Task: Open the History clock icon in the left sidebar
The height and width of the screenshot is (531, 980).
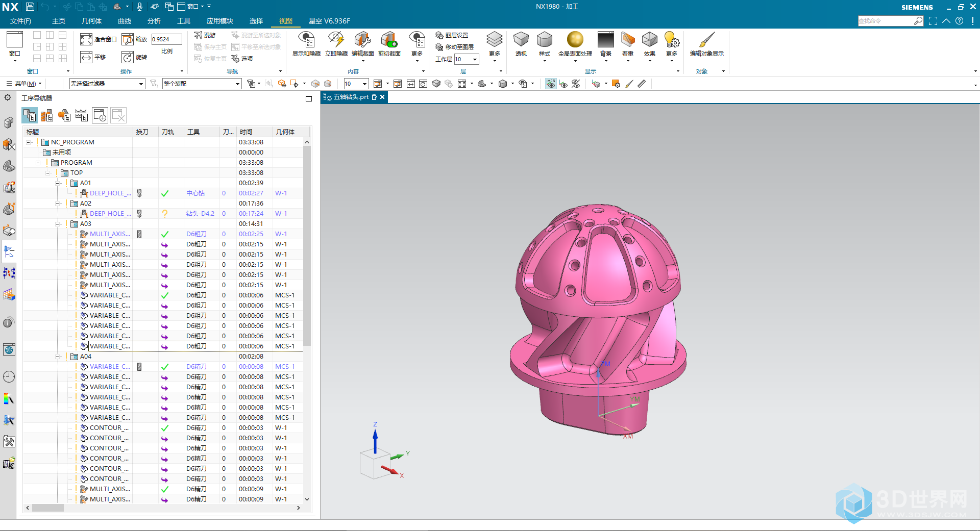Action: click(9, 377)
